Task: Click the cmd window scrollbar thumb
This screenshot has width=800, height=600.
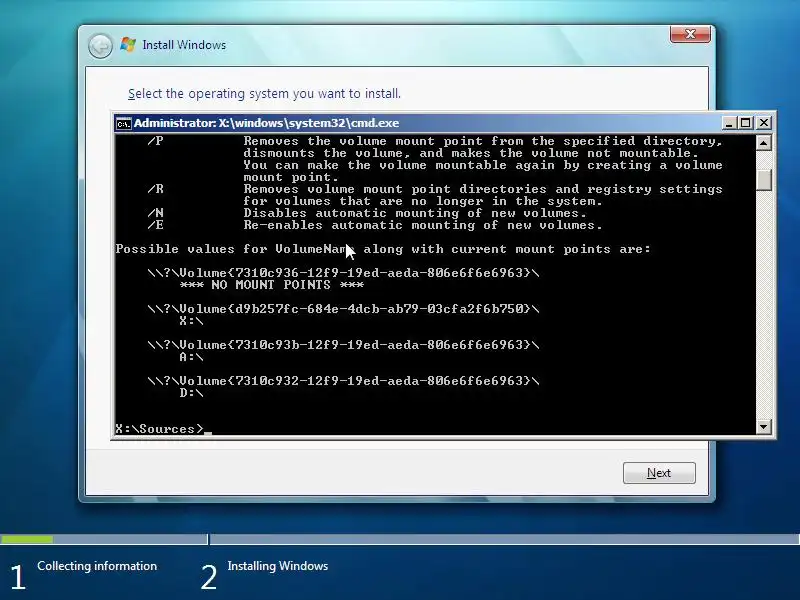Action: (763, 180)
